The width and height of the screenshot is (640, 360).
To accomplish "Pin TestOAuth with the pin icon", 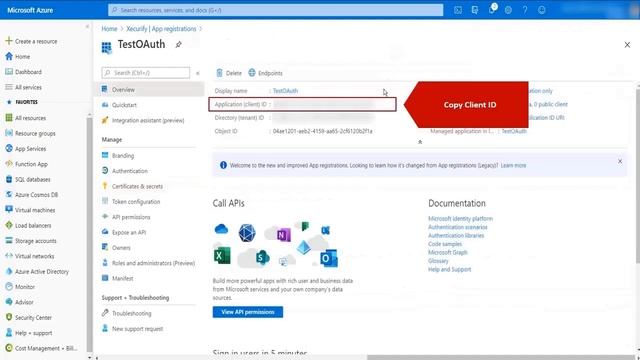I will pyautogui.click(x=178, y=44).
